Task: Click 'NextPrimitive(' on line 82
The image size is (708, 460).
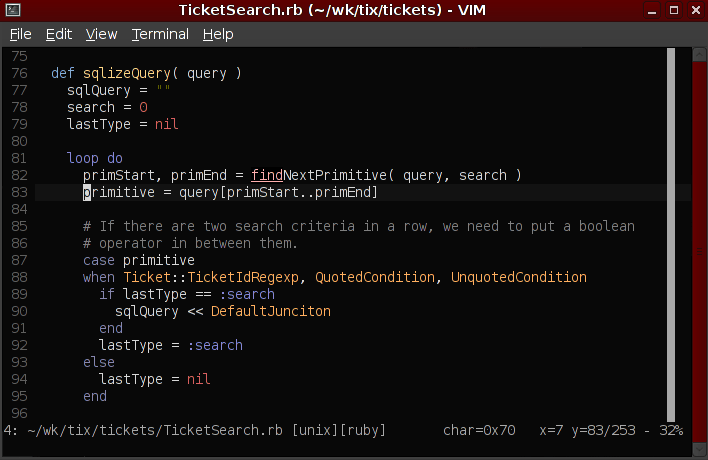Action: tap(339, 175)
